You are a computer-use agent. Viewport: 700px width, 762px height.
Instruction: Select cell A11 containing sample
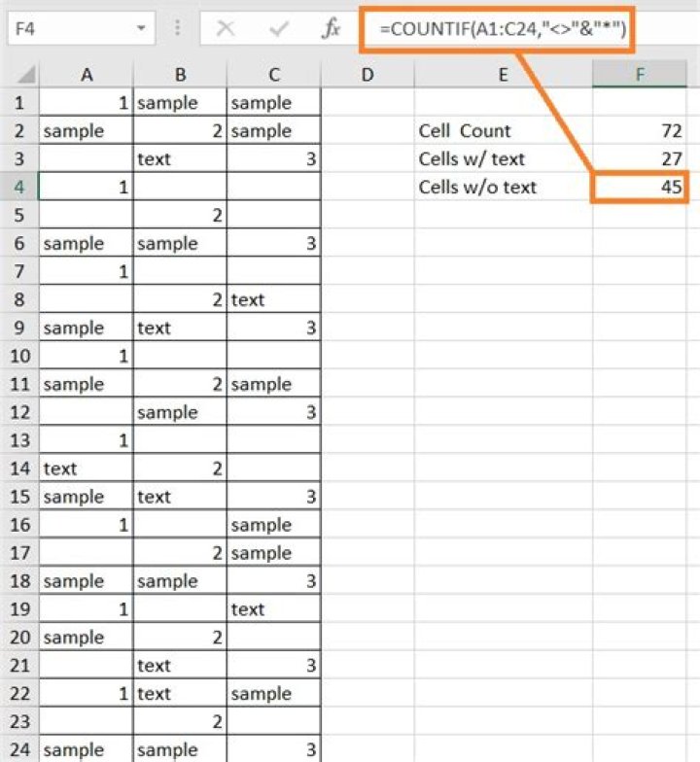click(86, 384)
